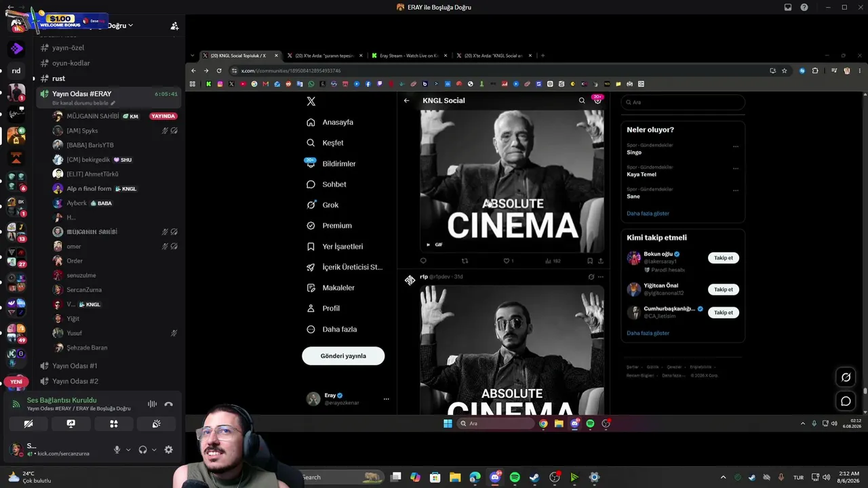Open Discord soundboard
Viewport: 868px width, 488px height.
tap(157, 424)
